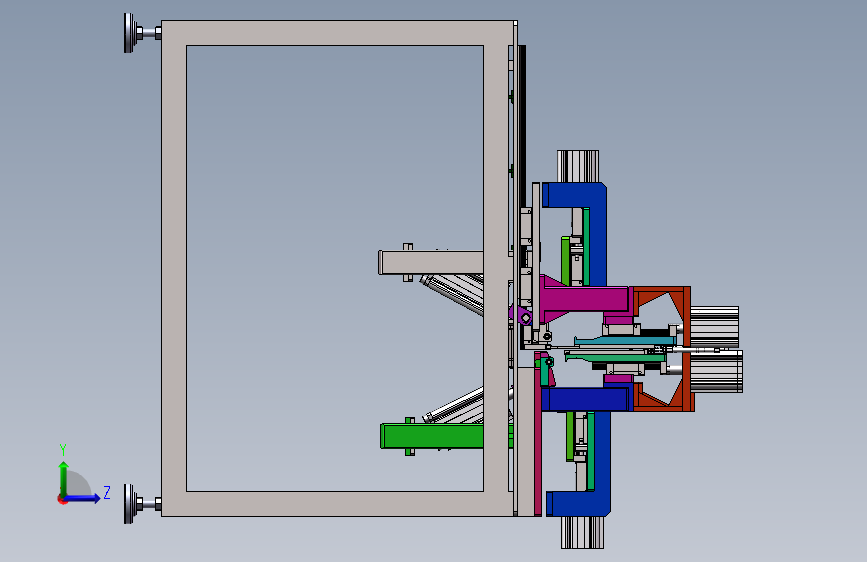This screenshot has width=867, height=562.
Task: Select the ribbed aluminum profile below lower blue bracket
Action: point(582,532)
